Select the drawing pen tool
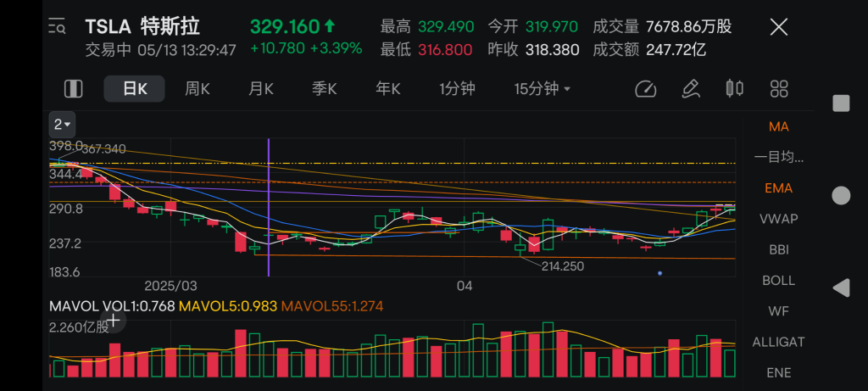 (x=690, y=88)
